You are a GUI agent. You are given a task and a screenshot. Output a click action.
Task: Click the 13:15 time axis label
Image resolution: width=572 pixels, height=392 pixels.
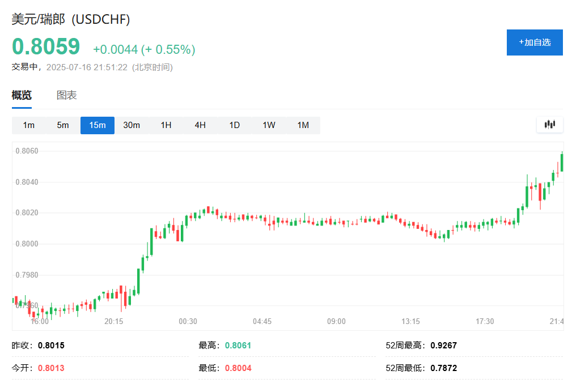tap(410, 321)
